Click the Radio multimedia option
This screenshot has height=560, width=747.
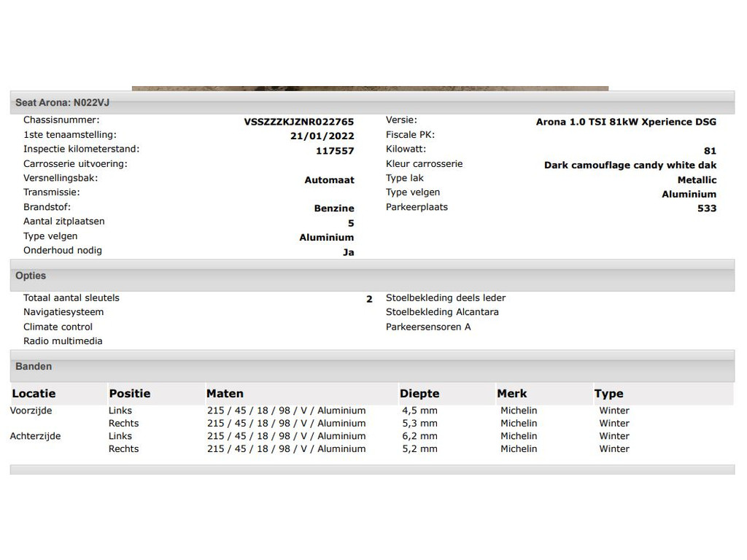coord(63,341)
